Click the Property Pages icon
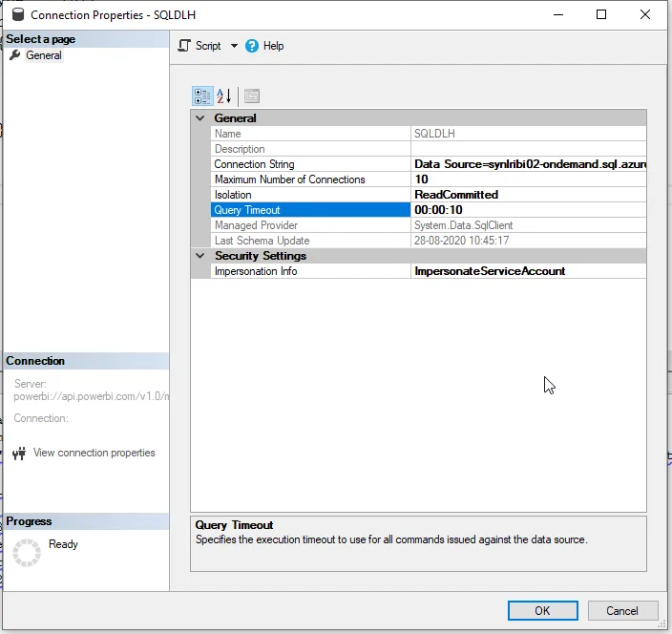The width and height of the screenshot is (672, 634). tap(252, 96)
